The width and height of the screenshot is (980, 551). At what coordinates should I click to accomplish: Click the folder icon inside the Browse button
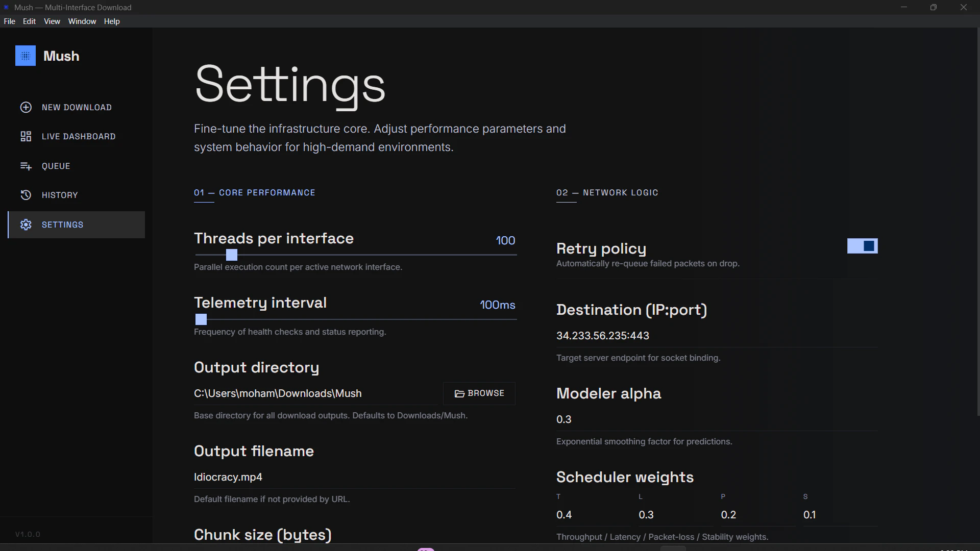(x=459, y=393)
